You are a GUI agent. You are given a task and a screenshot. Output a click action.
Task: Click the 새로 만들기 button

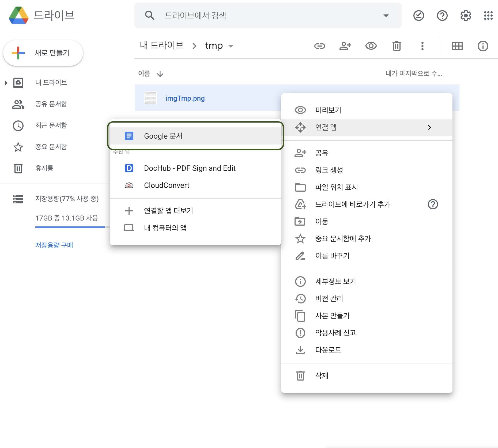coord(43,53)
